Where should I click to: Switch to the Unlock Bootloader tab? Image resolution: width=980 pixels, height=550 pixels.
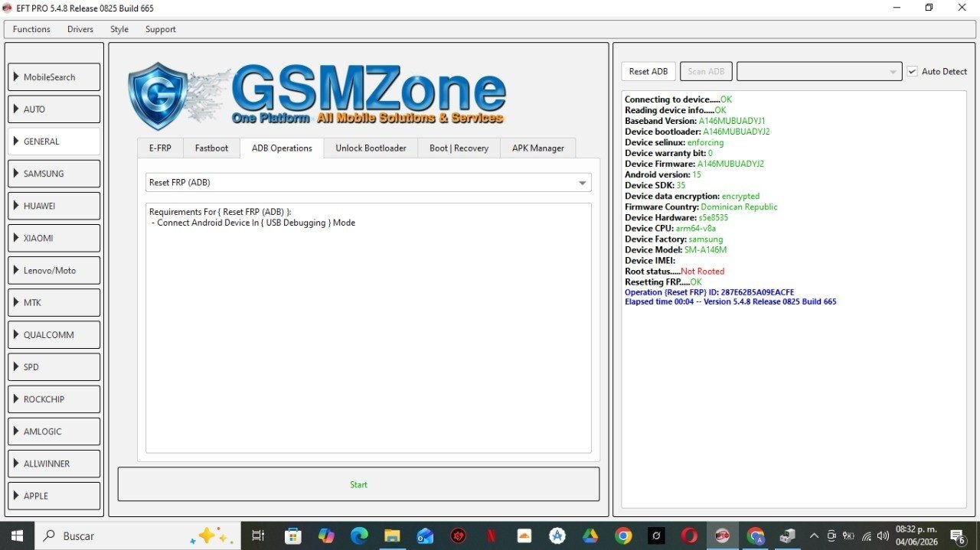point(371,148)
